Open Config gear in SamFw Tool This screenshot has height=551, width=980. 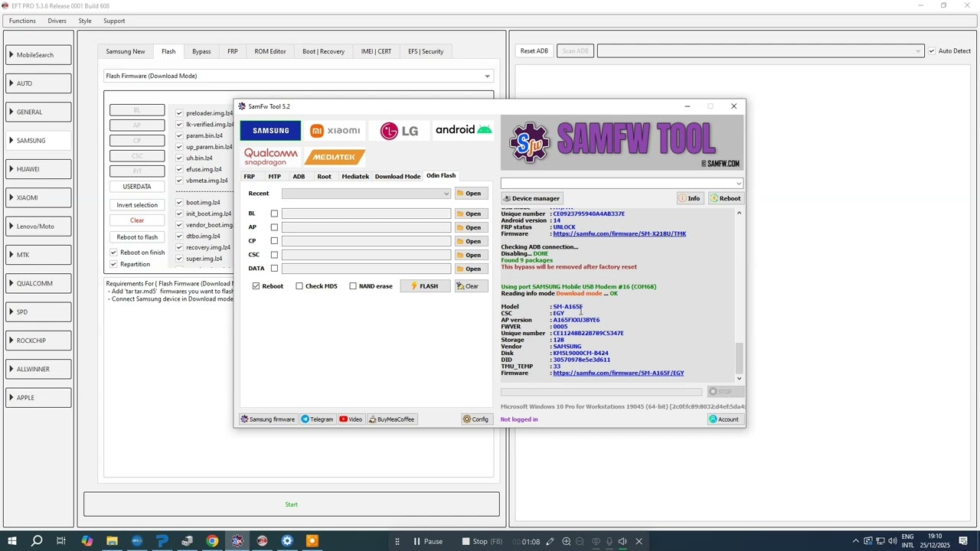pos(475,419)
